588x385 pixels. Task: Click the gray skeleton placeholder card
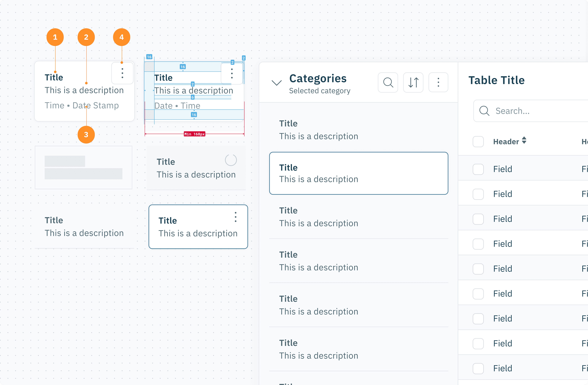(84, 167)
